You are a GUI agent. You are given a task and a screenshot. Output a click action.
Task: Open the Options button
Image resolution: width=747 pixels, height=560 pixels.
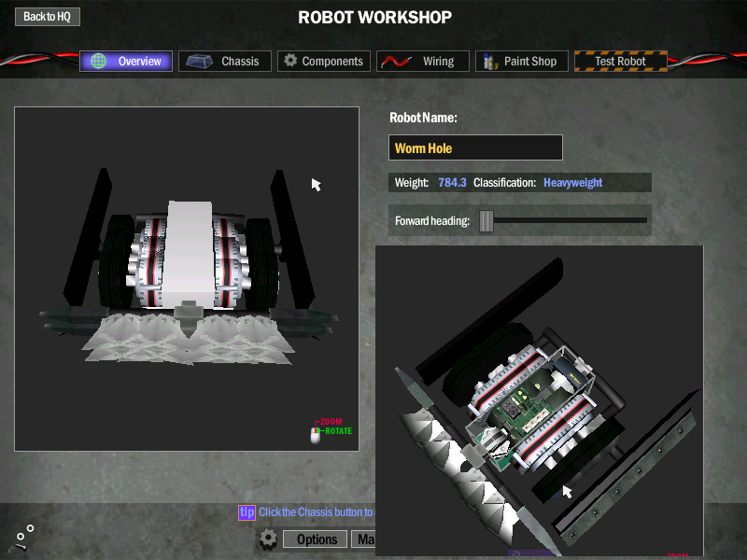[316, 539]
